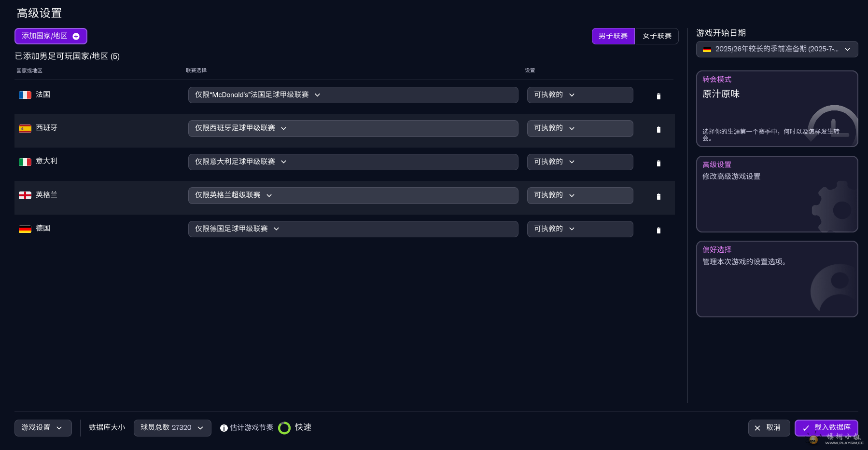Click the England flag icon
Image resolution: width=868 pixels, height=450 pixels.
pyautogui.click(x=25, y=195)
